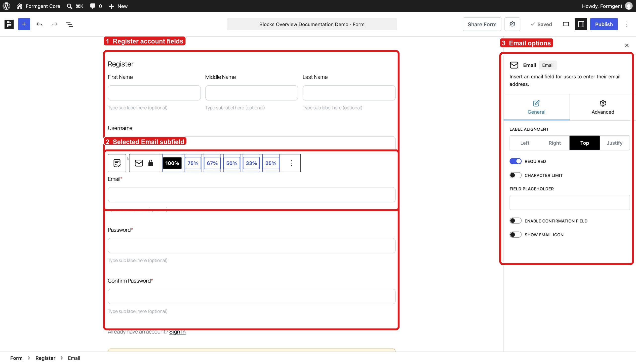Viewport: 636px width, 364px height.
Task: Select parent Register block icon
Action: pos(117,163)
